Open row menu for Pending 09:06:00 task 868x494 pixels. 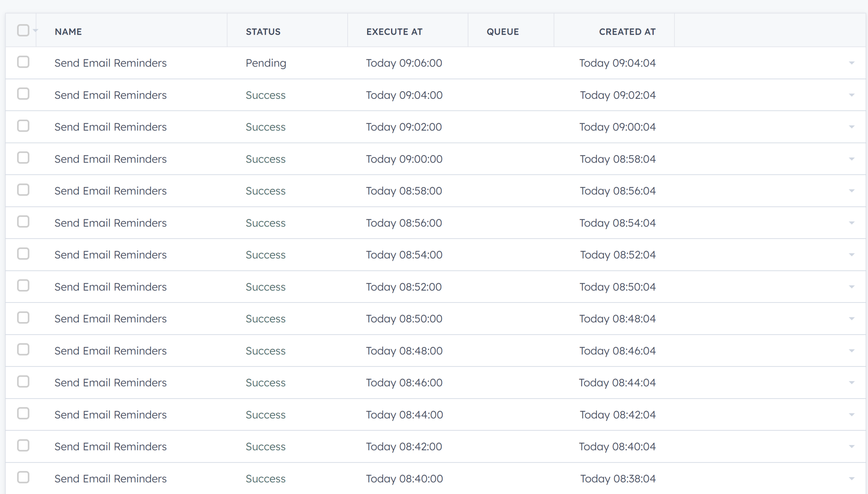point(852,63)
